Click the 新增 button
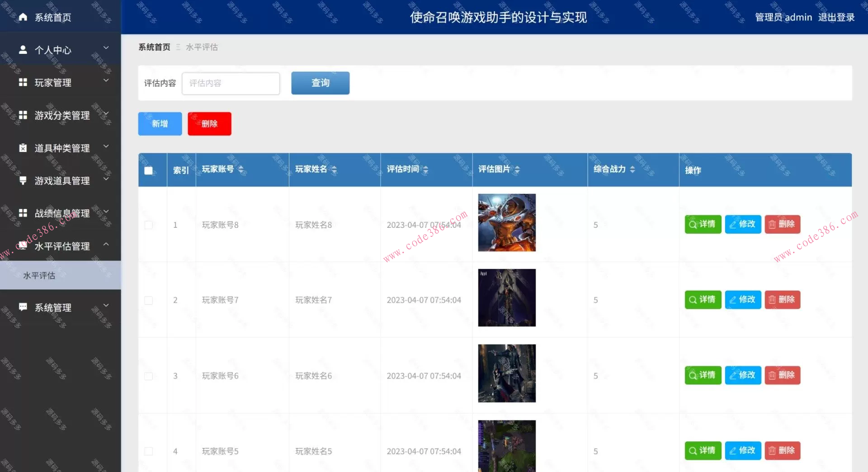Viewport: 868px width, 472px height. click(x=160, y=123)
